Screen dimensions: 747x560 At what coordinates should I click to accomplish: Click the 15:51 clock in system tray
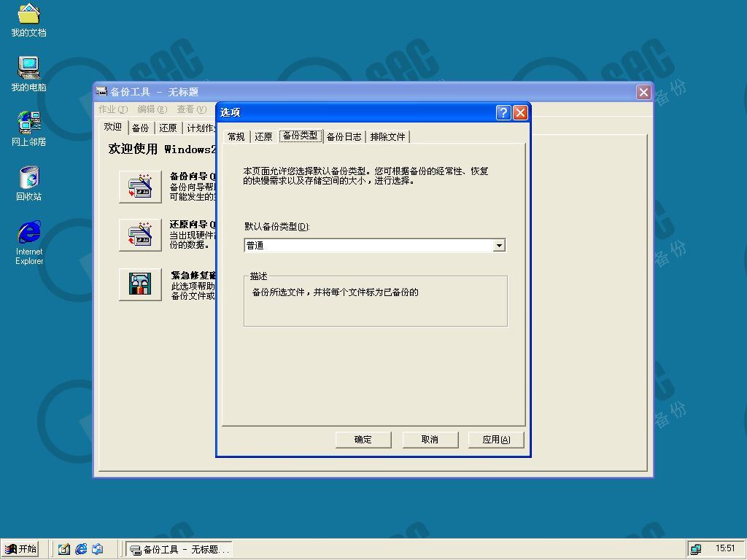pyautogui.click(x=724, y=548)
